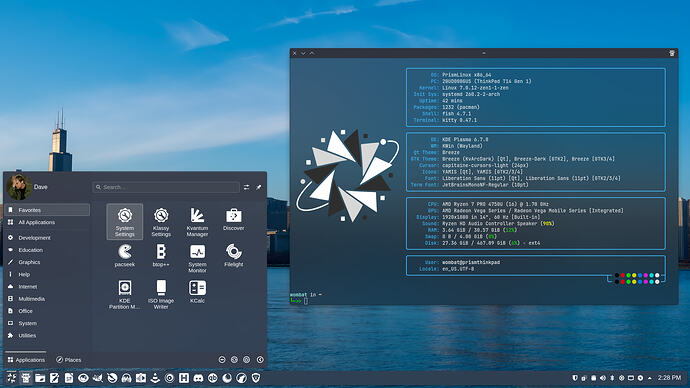Open headphones music player taskbar icon

[x=126, y=378]
